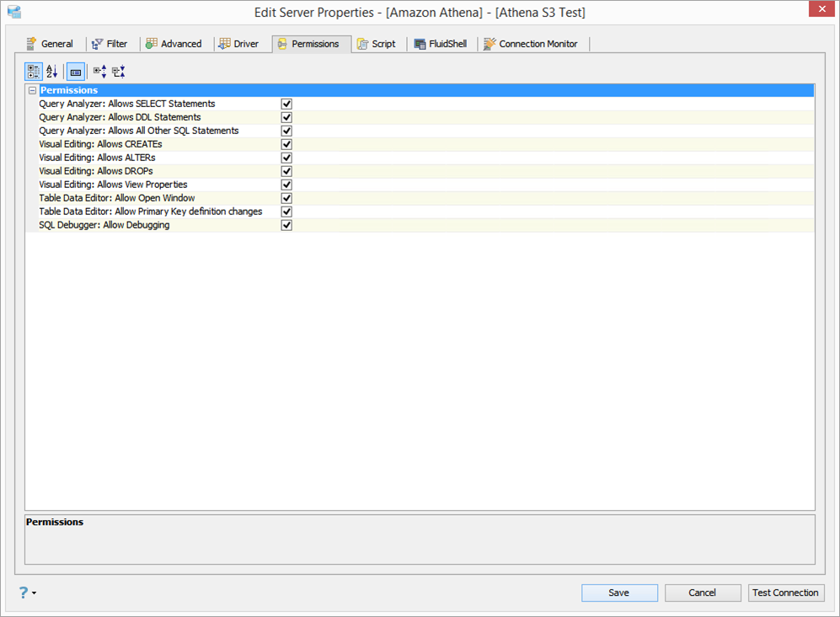Disable SQL Debugger Allow Debugging checkbox
Screen dimensions: 840x617
pyautogui.click(x=286, y=225)
